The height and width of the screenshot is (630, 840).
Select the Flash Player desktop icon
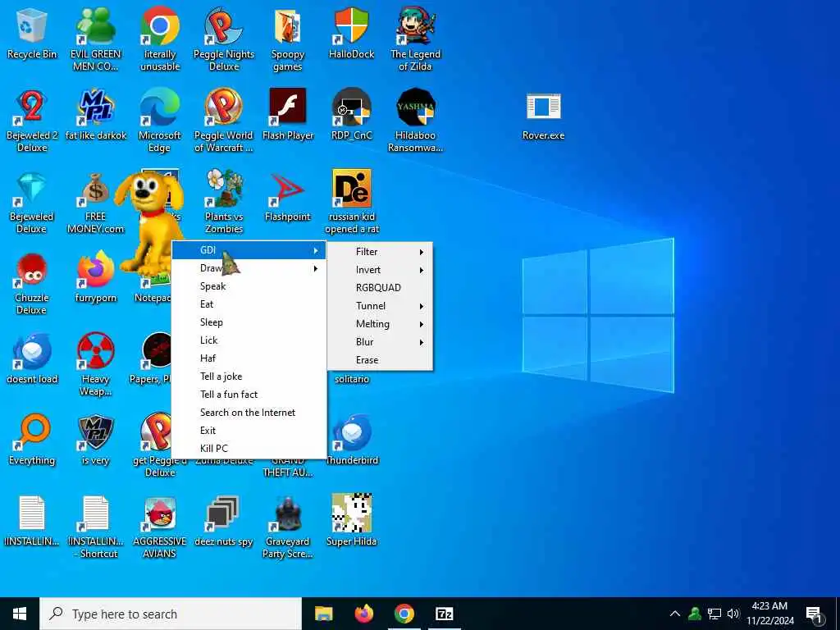coord(288,107)
